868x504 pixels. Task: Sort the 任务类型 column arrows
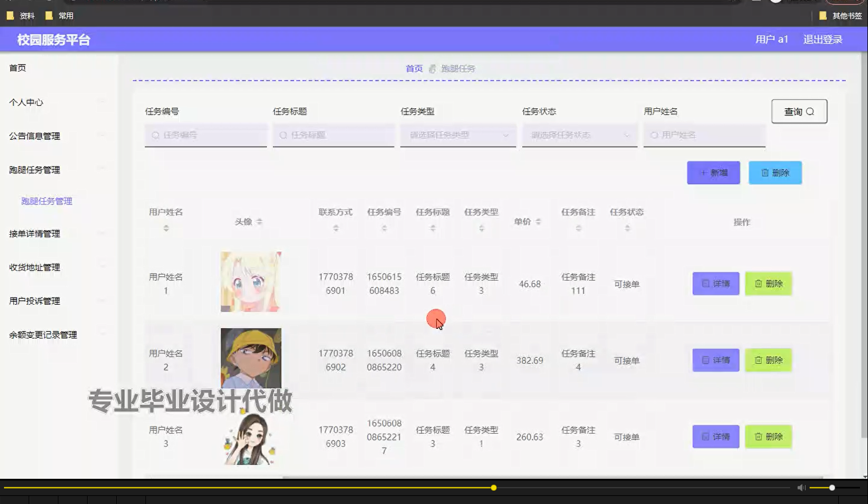(x=482, y=228)
